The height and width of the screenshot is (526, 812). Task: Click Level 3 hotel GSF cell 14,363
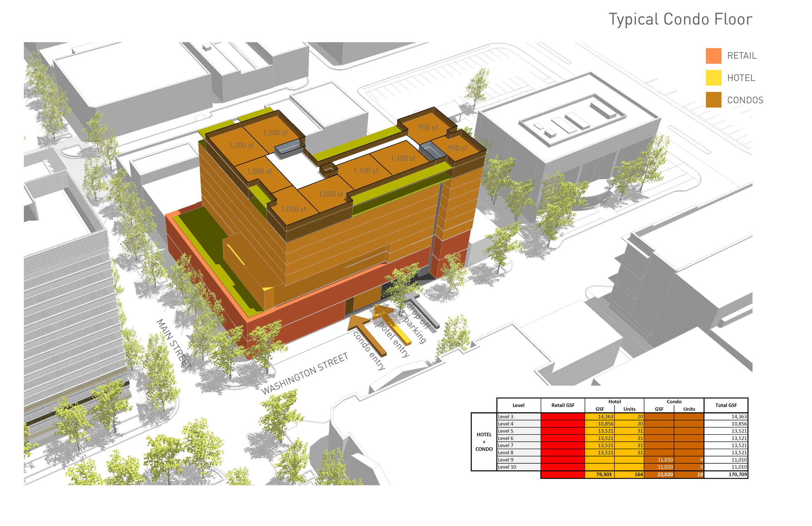click(x=600, y=417)
